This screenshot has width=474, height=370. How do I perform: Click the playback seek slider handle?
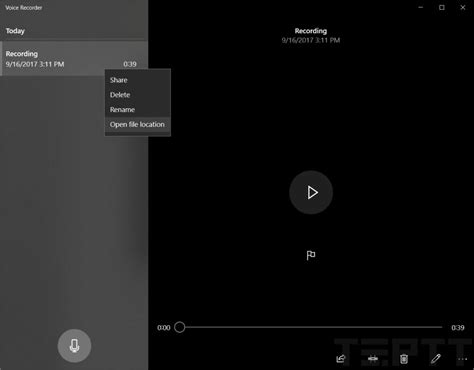pos(179,327)
